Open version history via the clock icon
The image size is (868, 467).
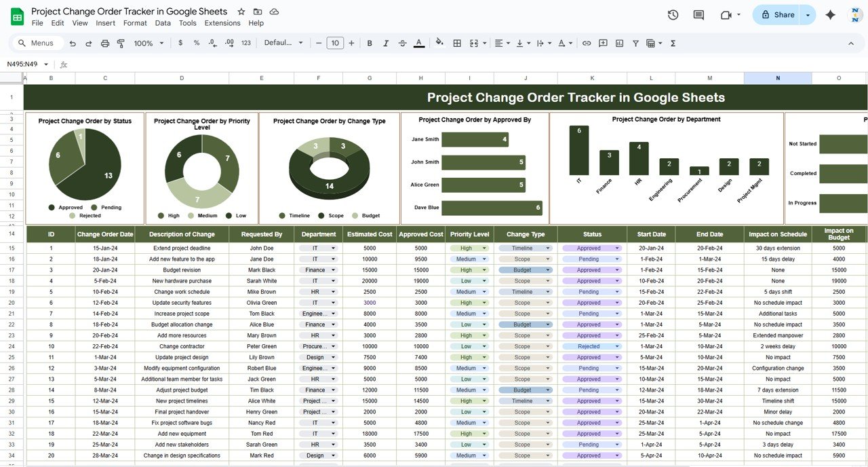pyautogui.click(x=672, y=14)
